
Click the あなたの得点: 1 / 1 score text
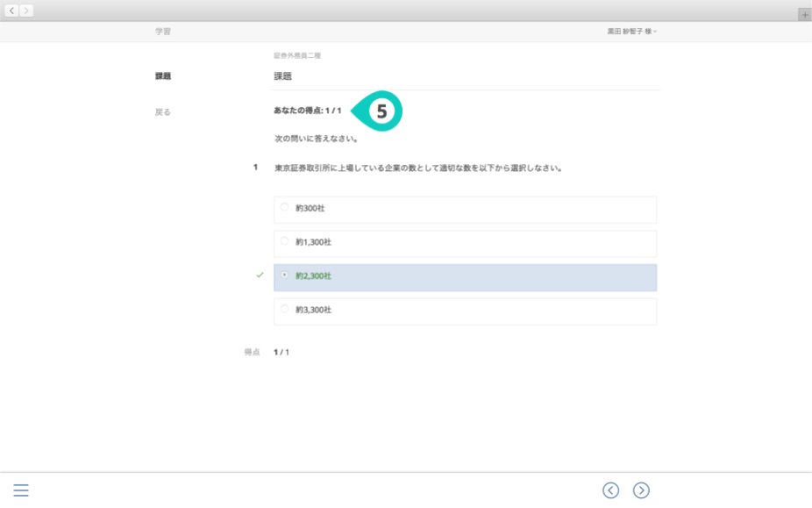coord(308,111)
